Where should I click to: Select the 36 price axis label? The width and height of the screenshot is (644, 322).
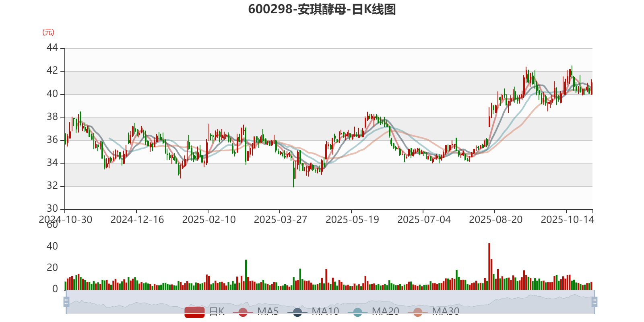click(52, 140)
